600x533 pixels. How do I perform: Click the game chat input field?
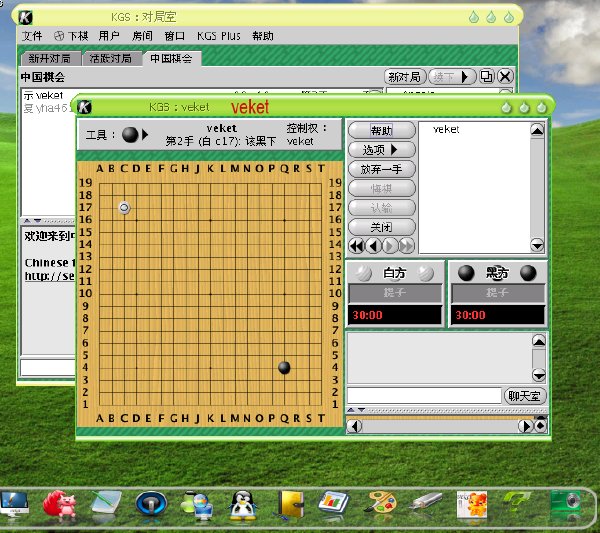point(424,396)
